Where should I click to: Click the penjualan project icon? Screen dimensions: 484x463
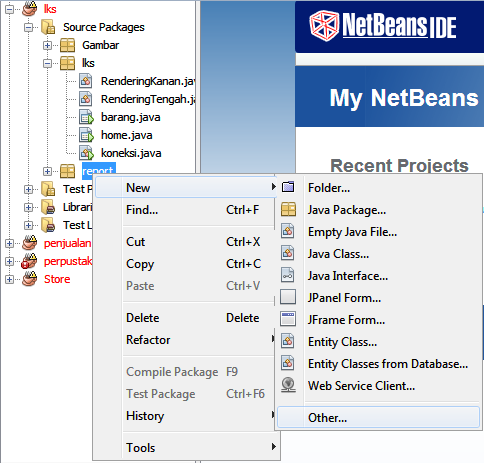[29, 243]
